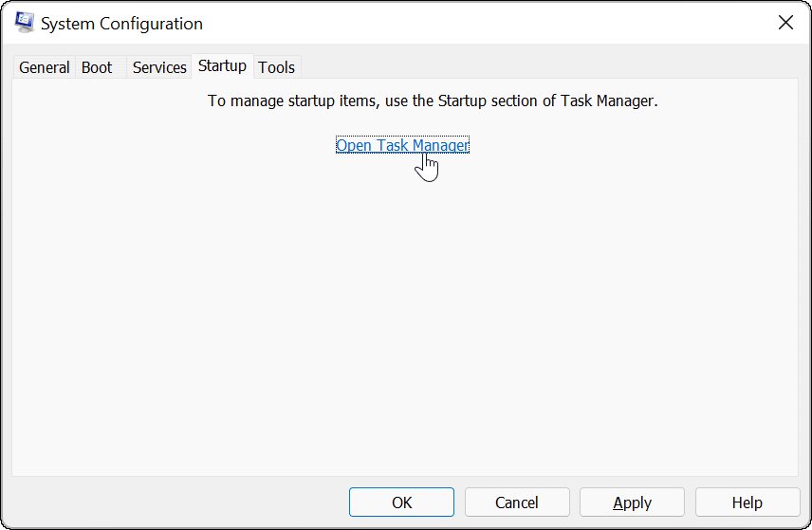Open the Boot tab
The height and width of the screenshot is (530, 812).
97,67
